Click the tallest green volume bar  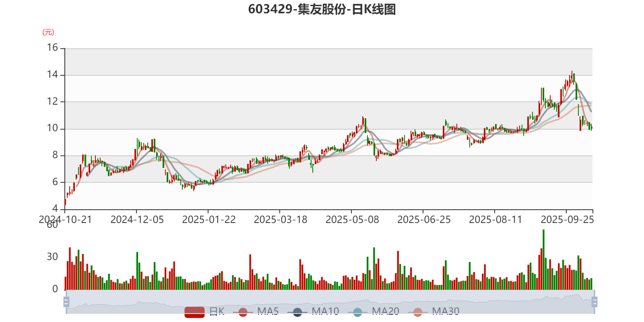[x=543, y=260]
